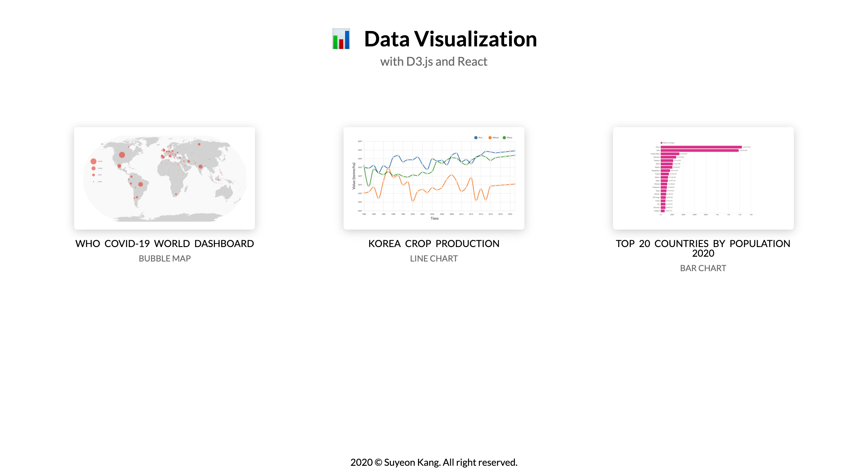Open the KOREA CROP PRODUCTION project
Viewport: 868px width, 473px height.
coord(434,243)
